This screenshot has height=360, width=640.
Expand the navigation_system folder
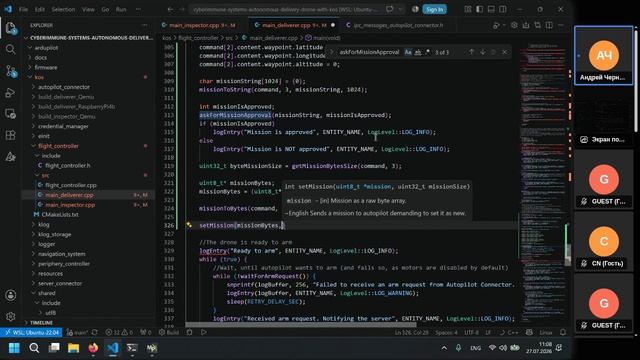point(62,254)
